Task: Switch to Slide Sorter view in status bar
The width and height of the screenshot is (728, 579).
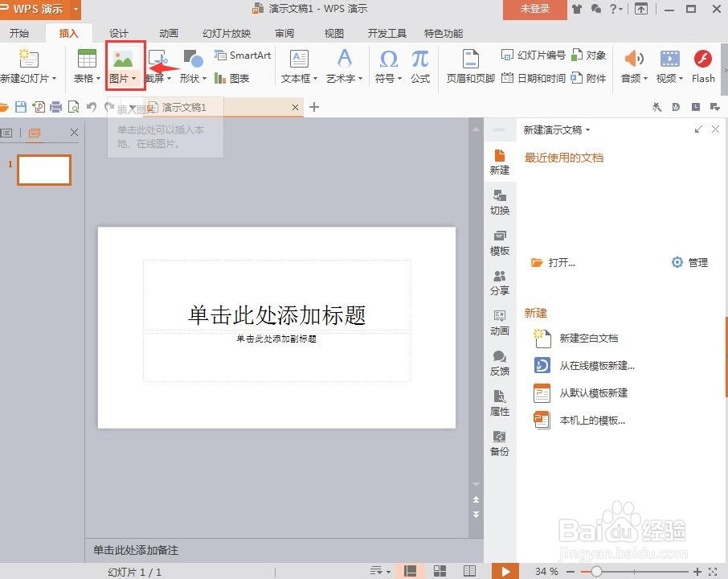Action: [440, 571]
